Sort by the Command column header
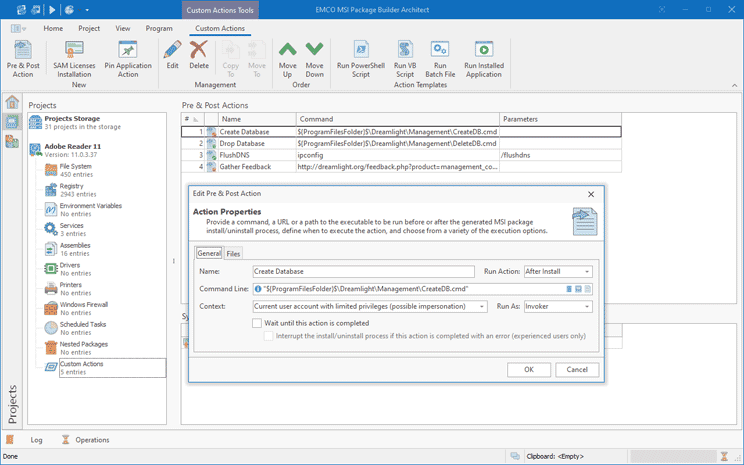The height and width of the screenshot is (465, 744). (398, 119)
